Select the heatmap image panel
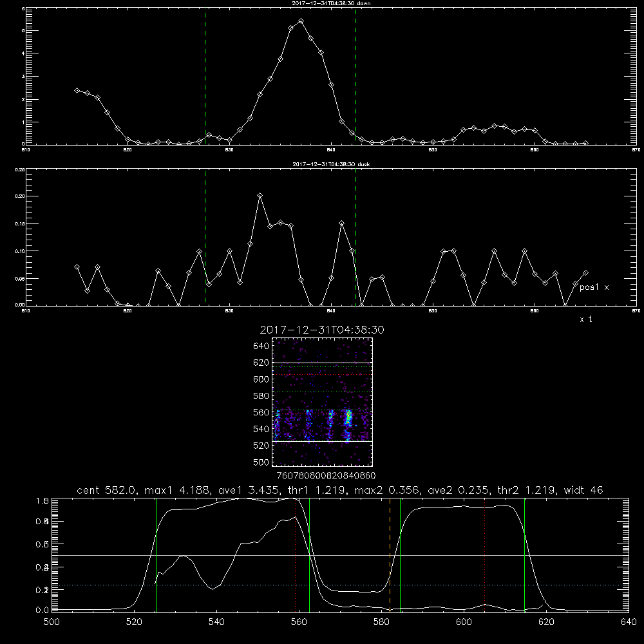This screenshot has height=644, width=644. pyautogui.click(x=322, y=402)
